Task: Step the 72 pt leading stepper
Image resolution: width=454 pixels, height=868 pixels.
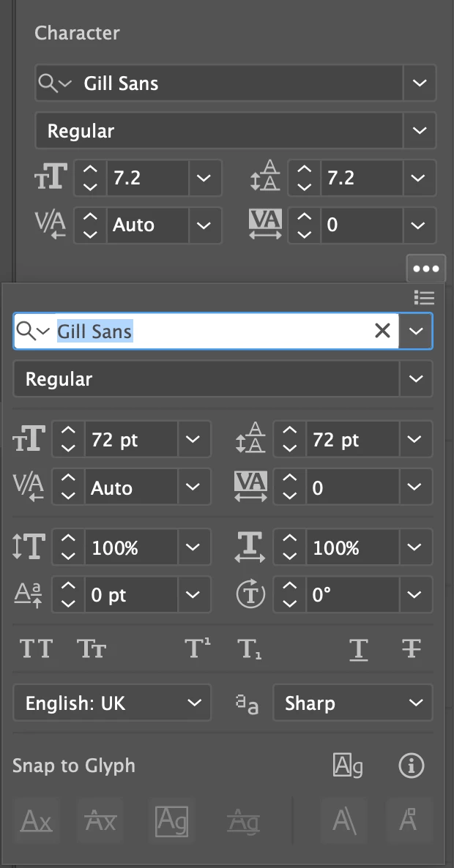Action: click(290, 440)
